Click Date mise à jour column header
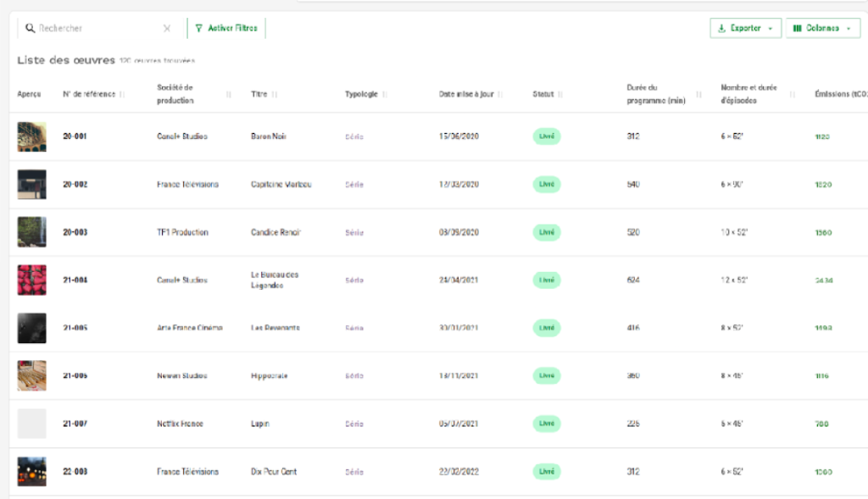Image resolution: width=868 pixels, height=499 pixels. pyautogui.click(x=466, y=94)
